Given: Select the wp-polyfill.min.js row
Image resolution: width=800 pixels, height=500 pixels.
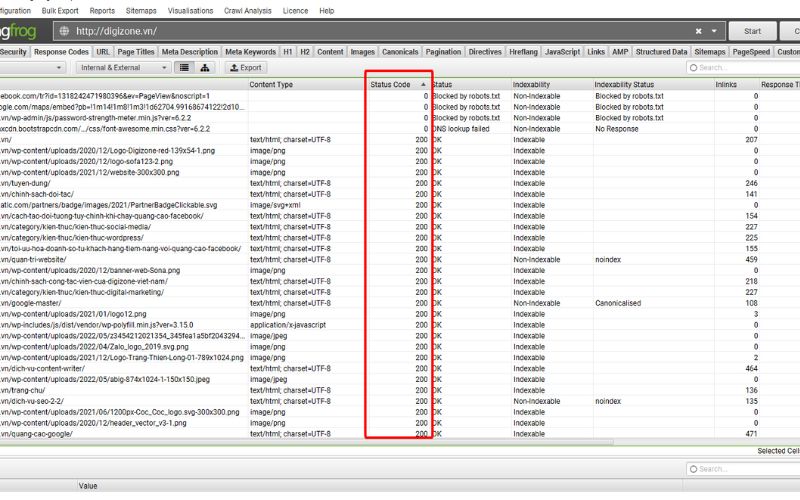Looking at the screenshot, I should coord(400,325).
